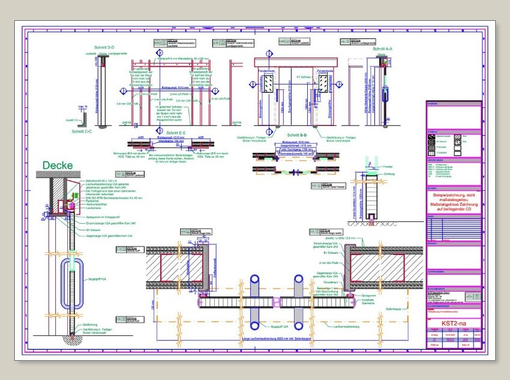
Task: Click the bottom right blue handle circle
Action: pyautogui.click(x=299, y=326)
